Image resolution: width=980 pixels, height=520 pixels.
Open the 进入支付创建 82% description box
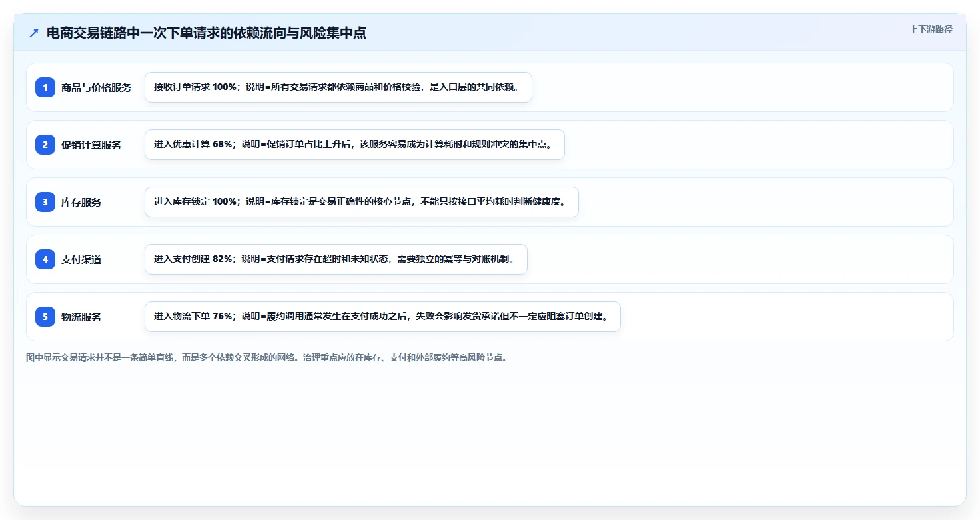coord(336,259)
